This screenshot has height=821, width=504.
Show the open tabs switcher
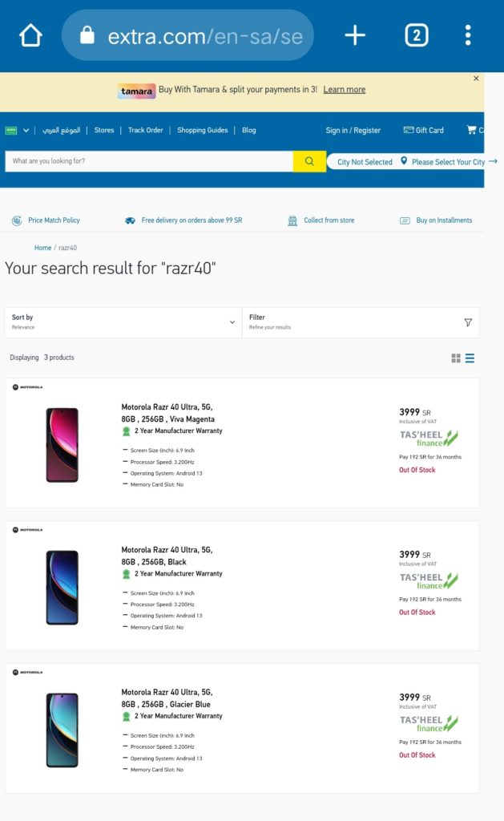click(x=416, y=35)
